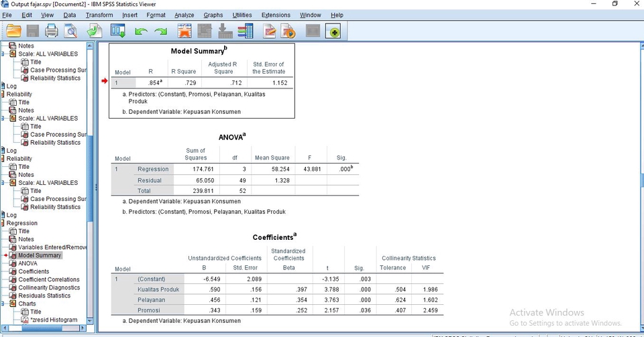Click Promosi VIF value 2.459

coord(430,310)
